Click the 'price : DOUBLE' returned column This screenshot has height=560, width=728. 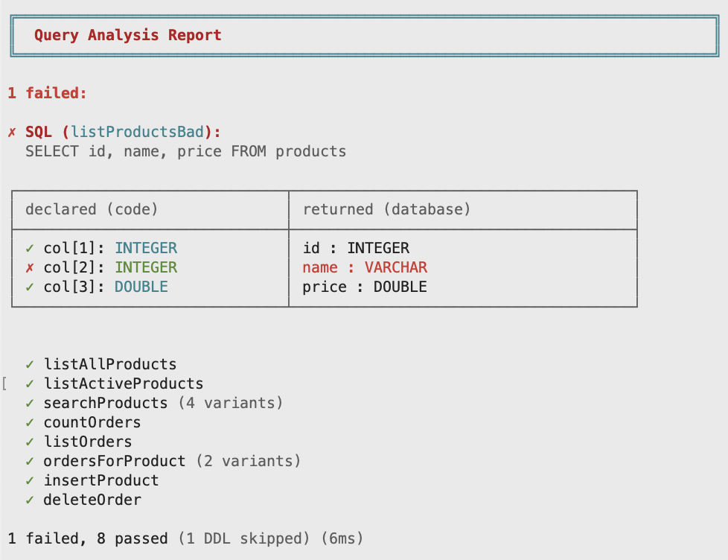365,287
